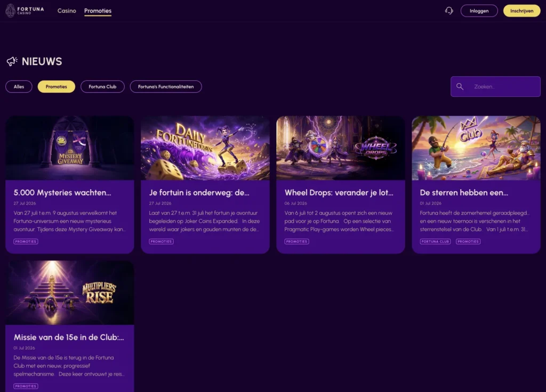Open 'Je fortuin is onderweg: de...' title
Screen dimensions: 546x392
[x=199, y=193]
